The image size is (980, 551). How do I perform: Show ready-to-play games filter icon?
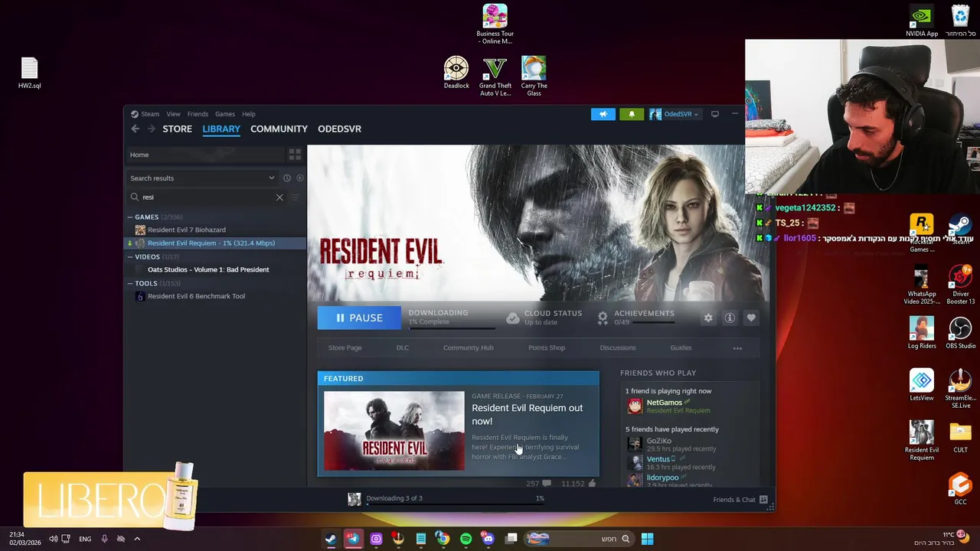pyautogui.click(x=300, y=178)
